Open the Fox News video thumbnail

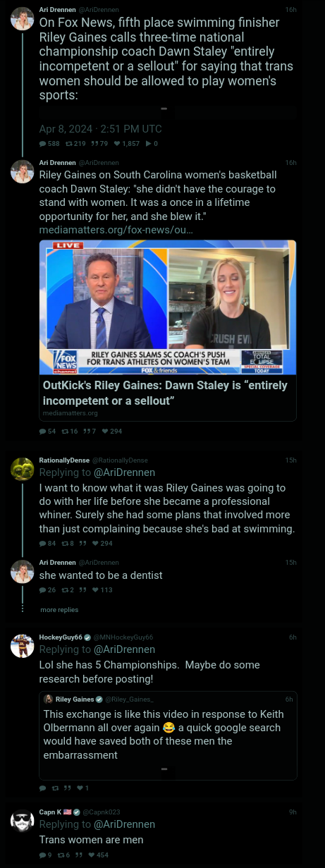tap(168, 307)
